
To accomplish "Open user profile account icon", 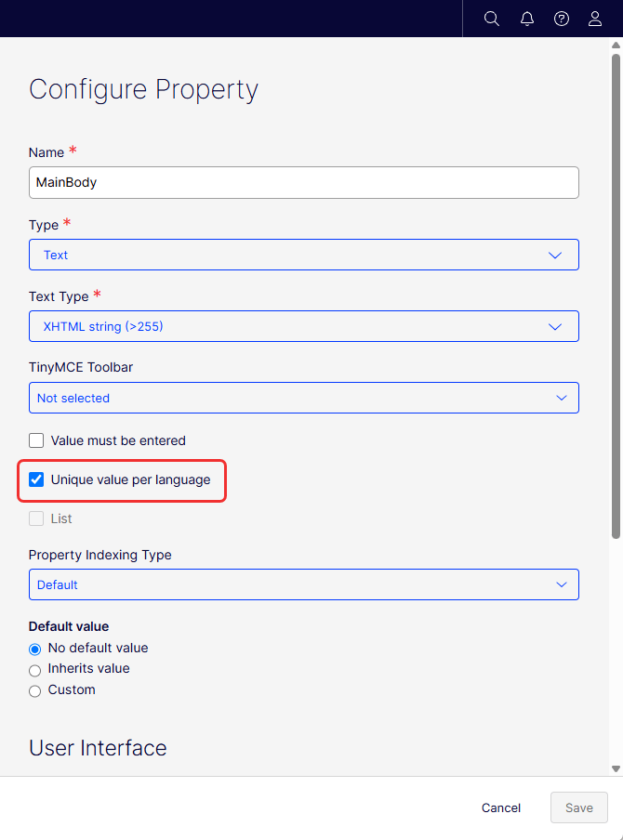I will click(595, 19).
